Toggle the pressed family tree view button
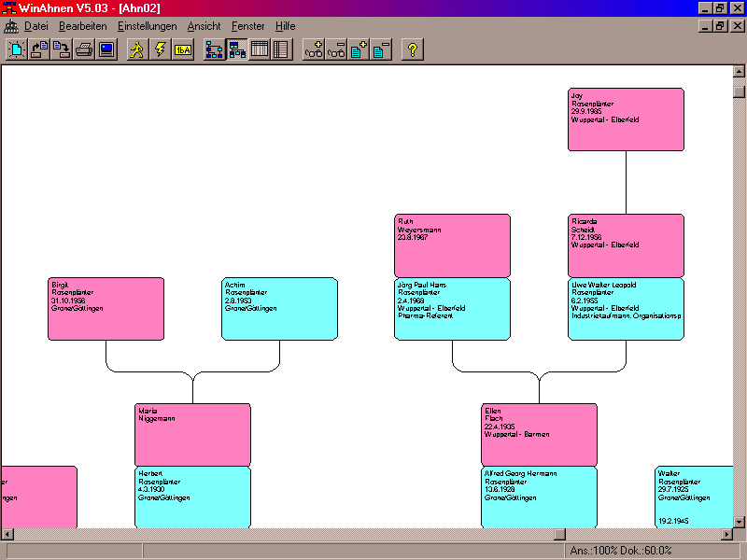Screen dimensions: 747x560 [x=237, y=49]
